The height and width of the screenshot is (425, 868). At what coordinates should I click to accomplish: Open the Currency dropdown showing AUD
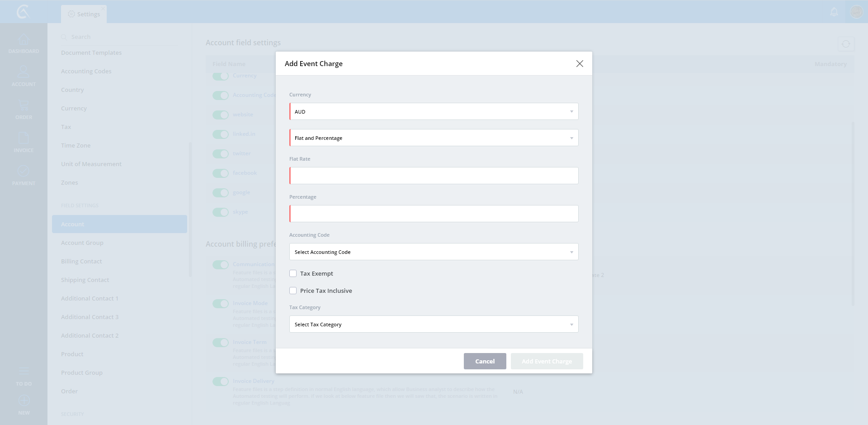[x=434, y=111]
